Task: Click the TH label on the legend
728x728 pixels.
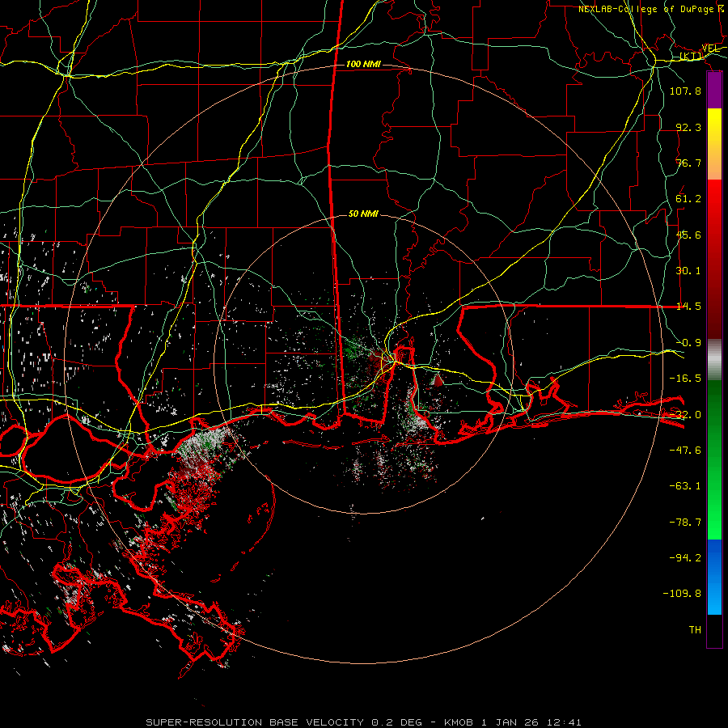Action: [x=695, y=630]
